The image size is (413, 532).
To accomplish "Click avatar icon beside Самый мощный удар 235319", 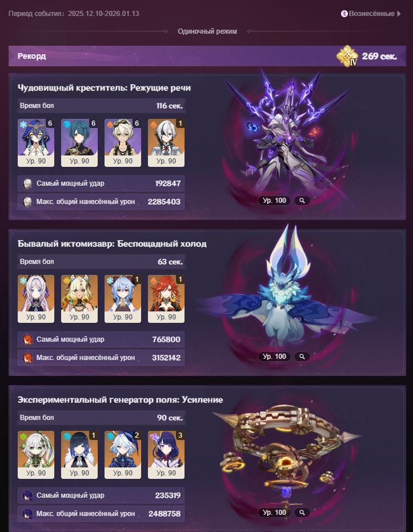I will point(27,495).
